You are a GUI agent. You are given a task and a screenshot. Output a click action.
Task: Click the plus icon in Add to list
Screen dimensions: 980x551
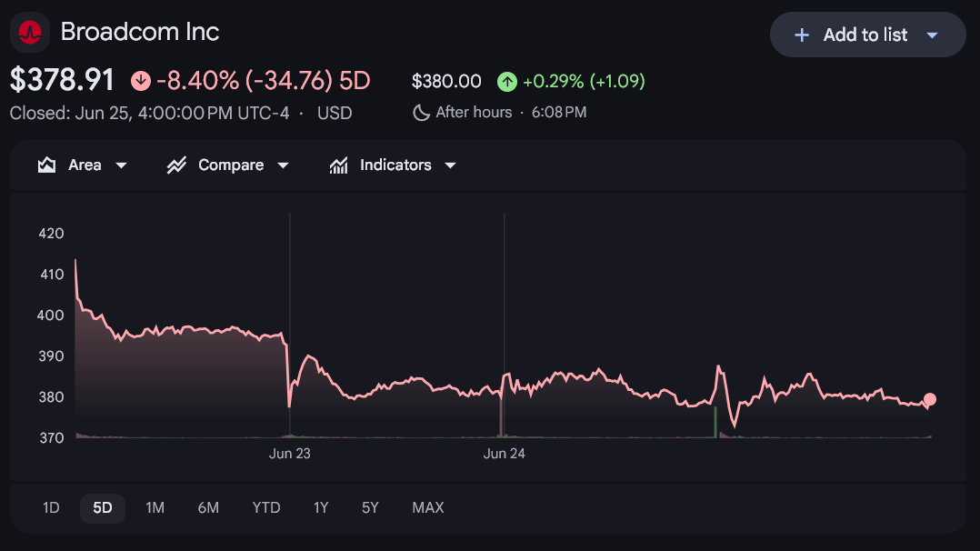click(801, 35)
